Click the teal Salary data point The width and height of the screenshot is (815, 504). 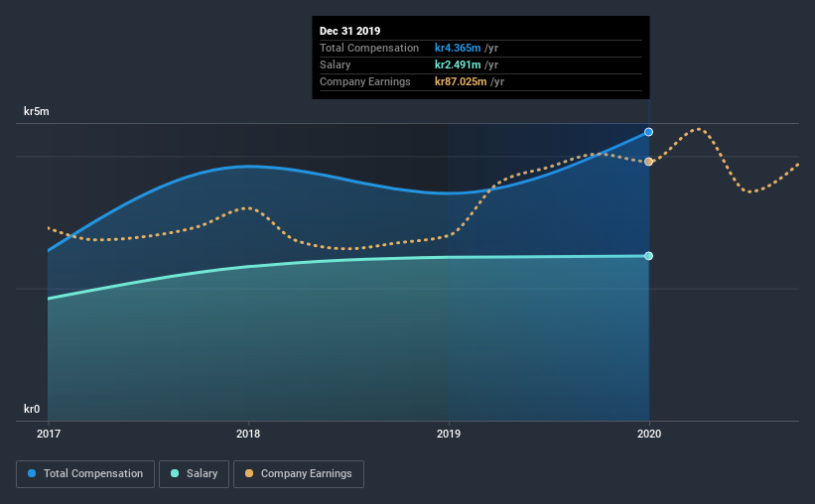click(648, 256)
